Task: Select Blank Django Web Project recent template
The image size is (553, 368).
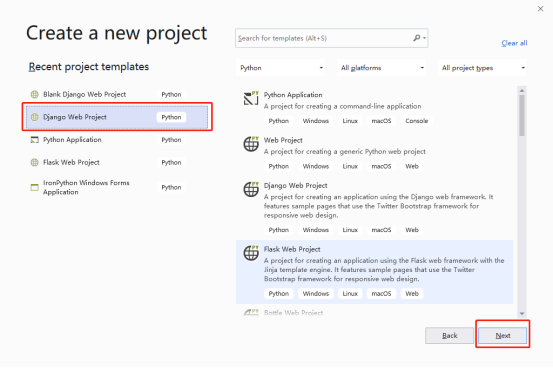Action: pyautogui.click(x=117, y=95)
